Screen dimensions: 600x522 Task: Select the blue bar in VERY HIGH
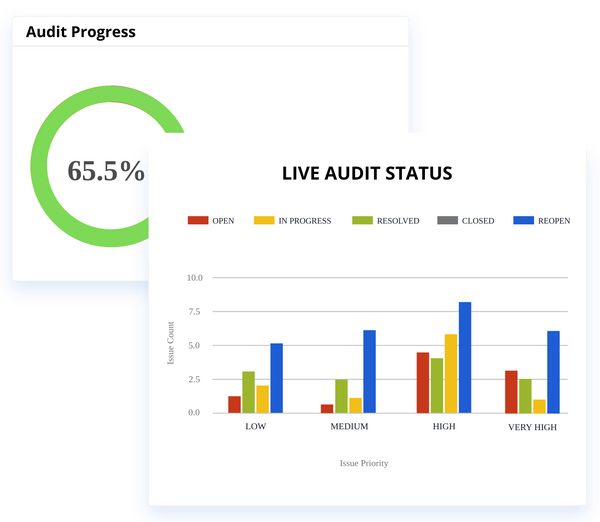(553, 371)
